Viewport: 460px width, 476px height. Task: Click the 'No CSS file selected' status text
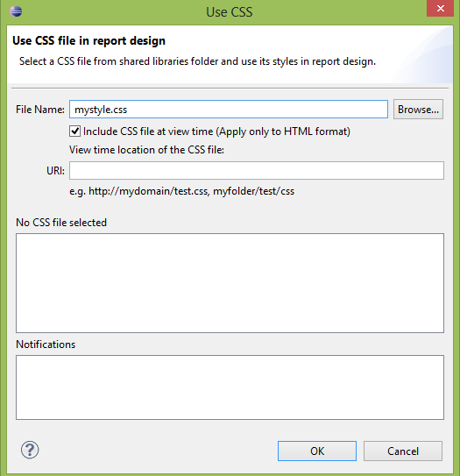coord(61,223)
